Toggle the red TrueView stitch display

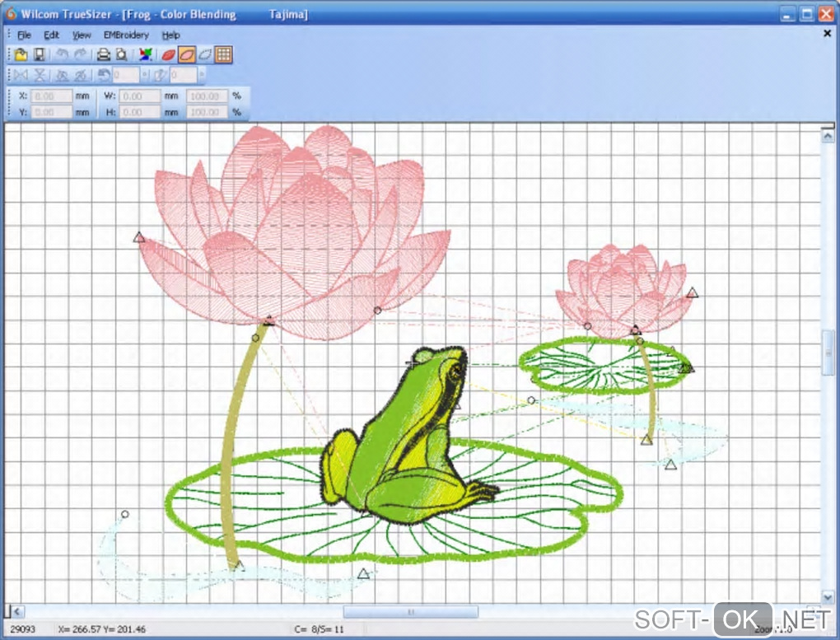tap(168, 54)
